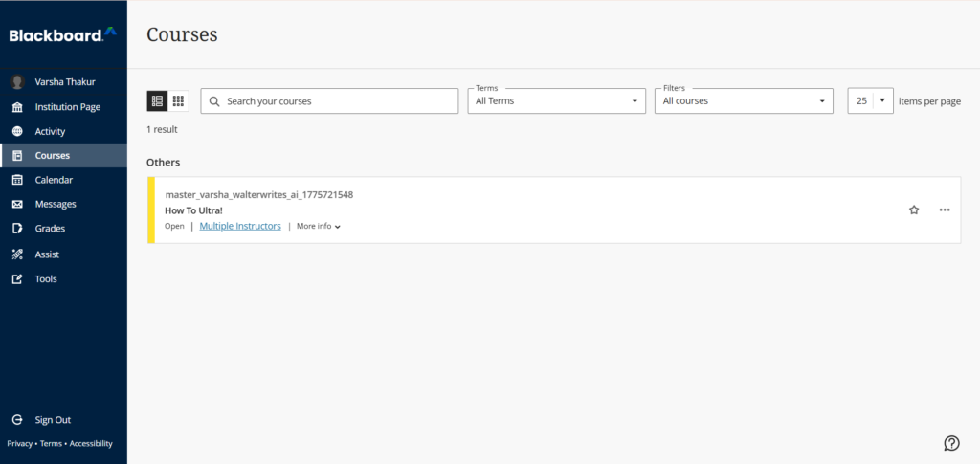Open the course three-dot options menu

(x=945, y=210)
